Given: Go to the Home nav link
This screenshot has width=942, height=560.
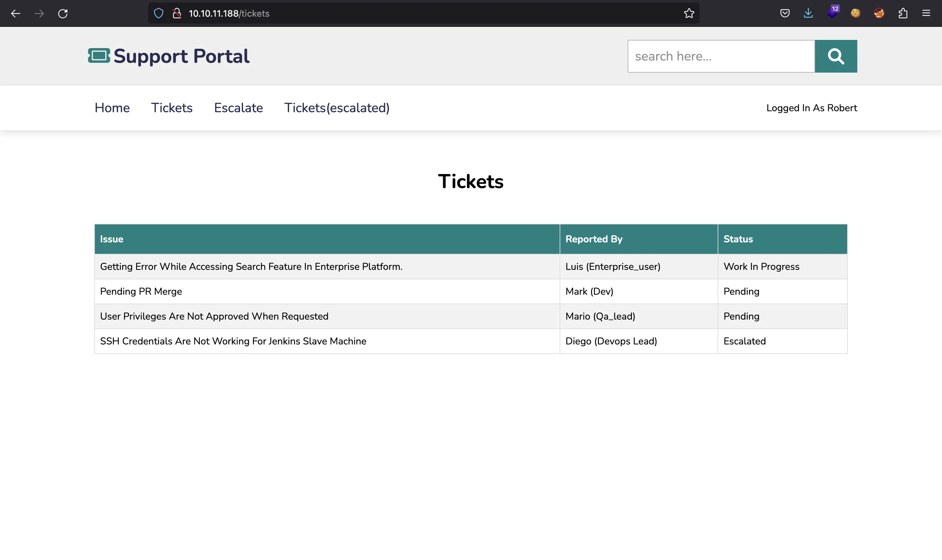Looking at the screenshot, I should (x=112, y=108).
